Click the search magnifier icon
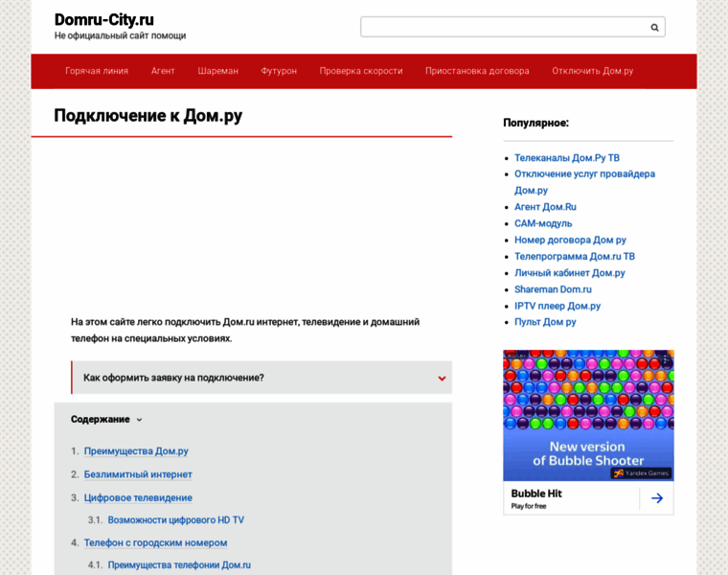This screenshot has width=728, height=575. pyautogui.click(x=654, y=28)
